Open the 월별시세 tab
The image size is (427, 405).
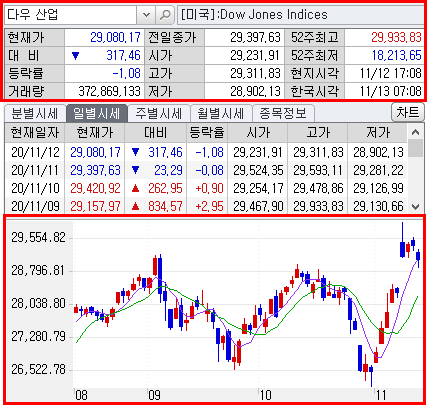pos(221,113)
